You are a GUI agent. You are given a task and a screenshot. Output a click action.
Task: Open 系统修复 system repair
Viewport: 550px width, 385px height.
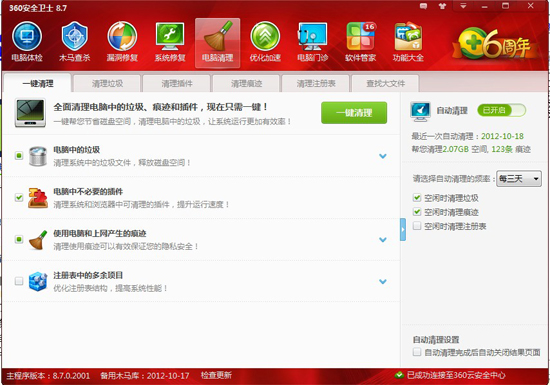(170, 42)
